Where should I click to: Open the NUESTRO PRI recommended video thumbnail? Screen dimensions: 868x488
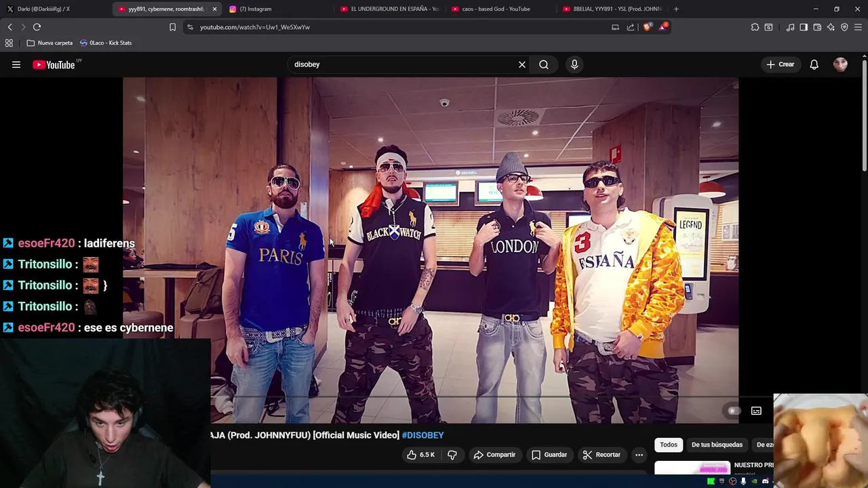(x=692, y=468)
